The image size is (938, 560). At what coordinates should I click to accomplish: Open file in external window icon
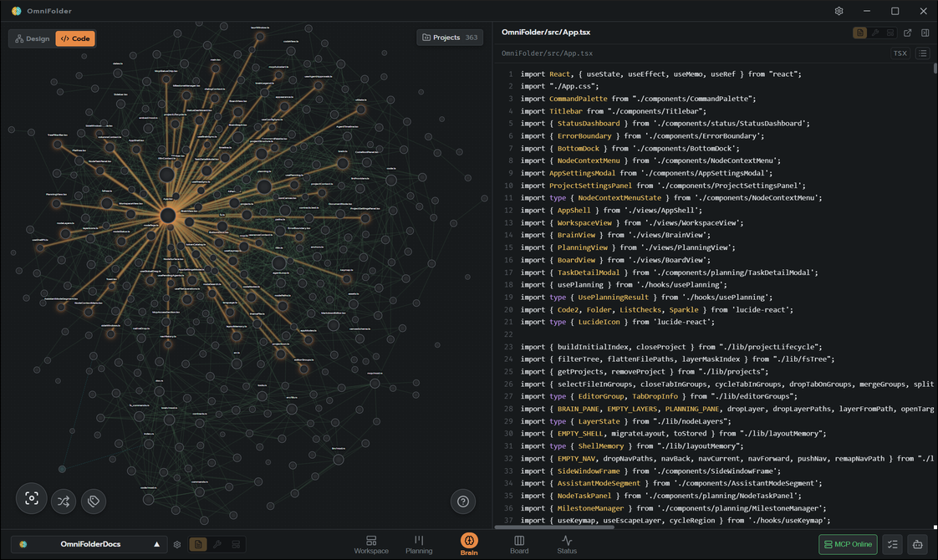point(908,33)
